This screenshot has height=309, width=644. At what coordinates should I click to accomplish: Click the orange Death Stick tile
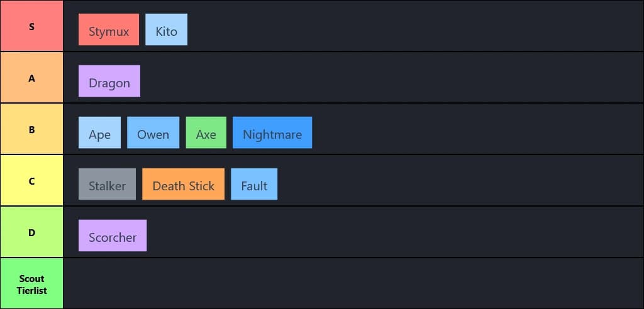(183, 185)
